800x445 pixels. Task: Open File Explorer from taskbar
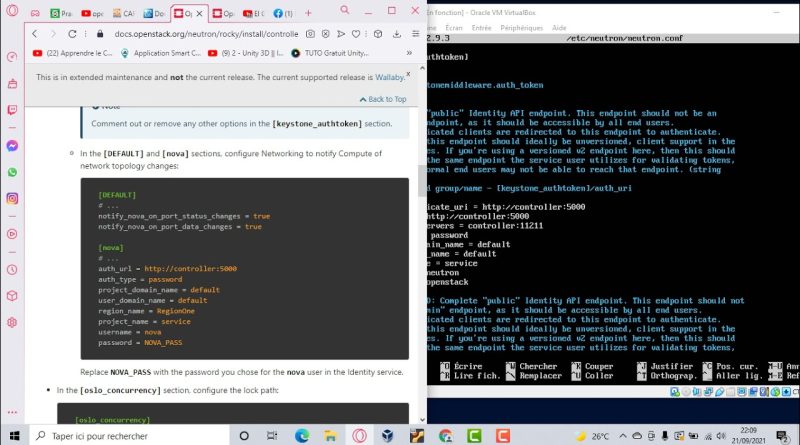tap(331, 436)
